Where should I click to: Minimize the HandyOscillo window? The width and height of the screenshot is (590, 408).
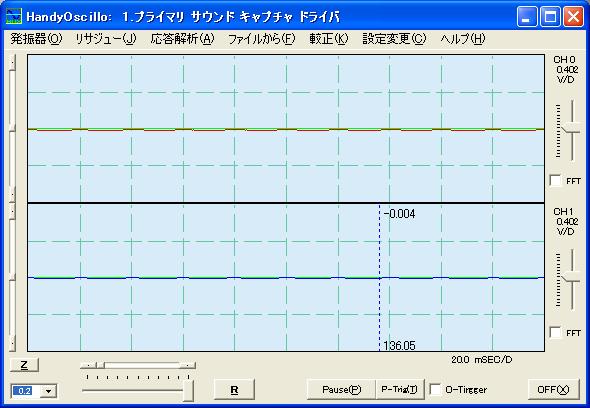[527, 17]
